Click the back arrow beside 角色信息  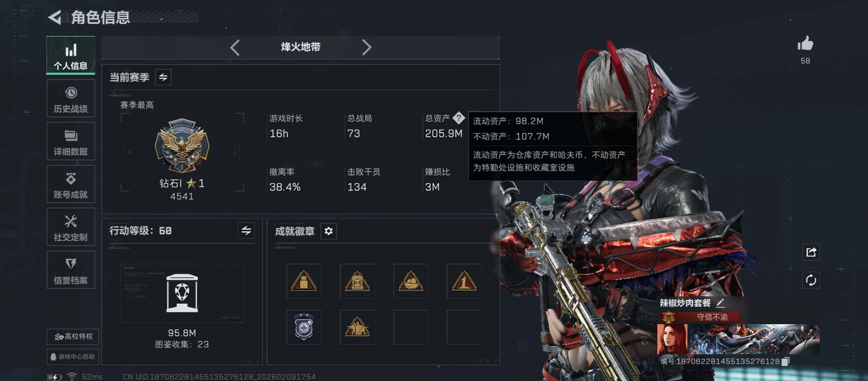55,17
